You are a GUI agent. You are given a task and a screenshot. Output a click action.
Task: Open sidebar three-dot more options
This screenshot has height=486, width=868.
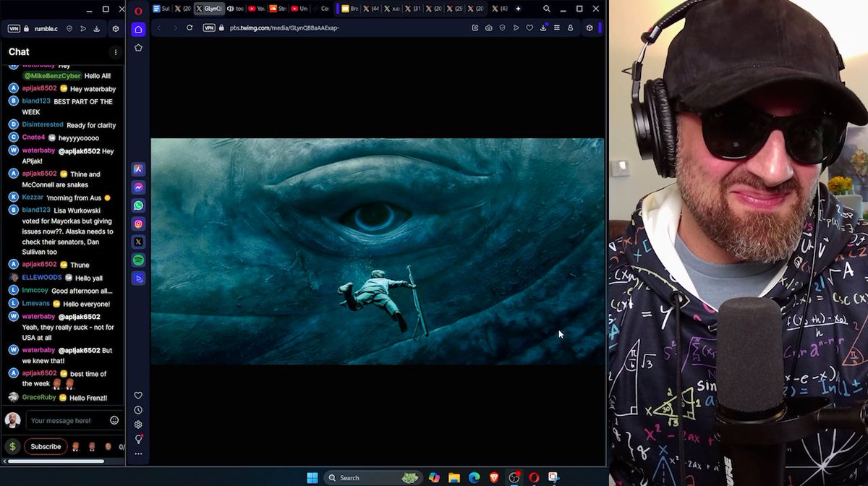point(138,454)
